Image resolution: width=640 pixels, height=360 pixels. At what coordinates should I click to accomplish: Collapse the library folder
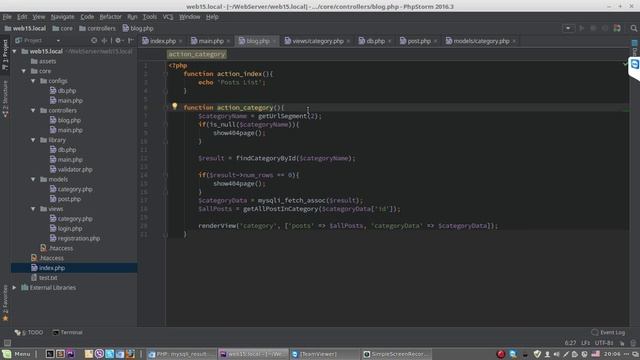click(33, 140)
